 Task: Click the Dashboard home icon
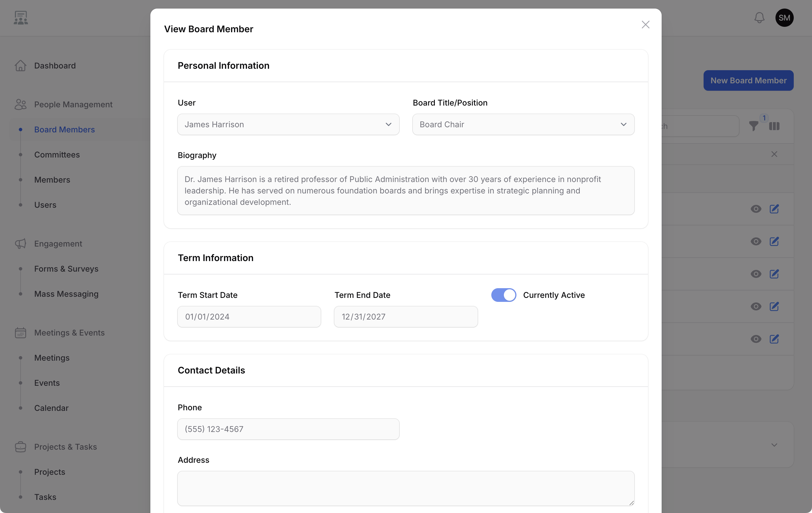coord(21,65)
